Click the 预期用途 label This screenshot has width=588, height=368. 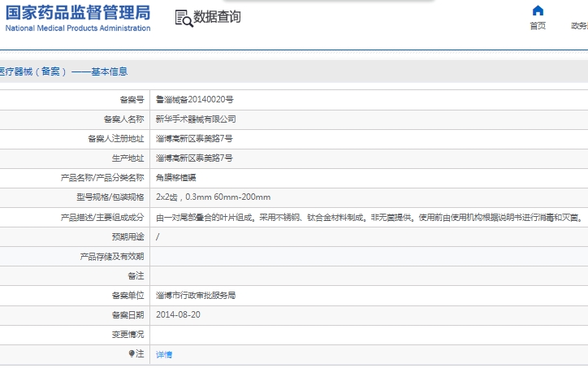(128, 236)
